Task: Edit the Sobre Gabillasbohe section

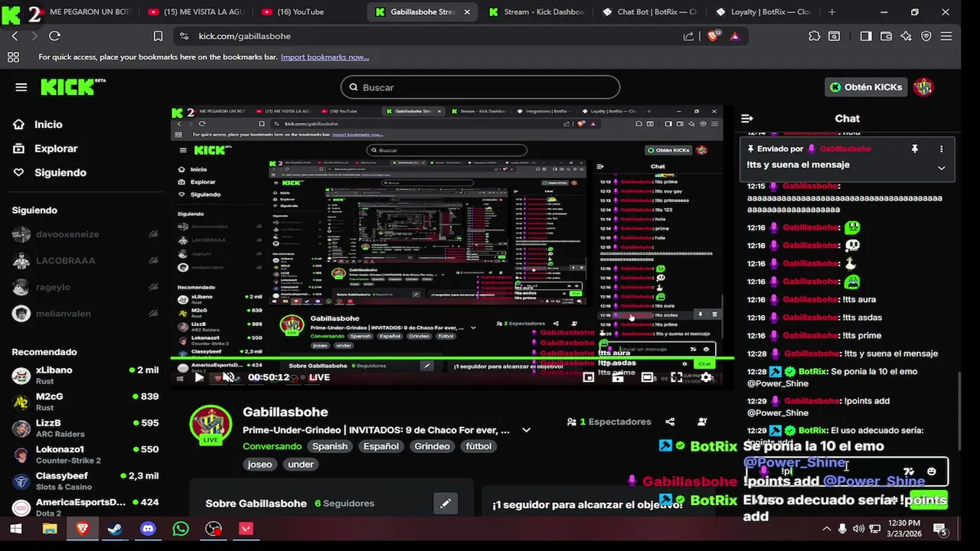Action: 446,504
